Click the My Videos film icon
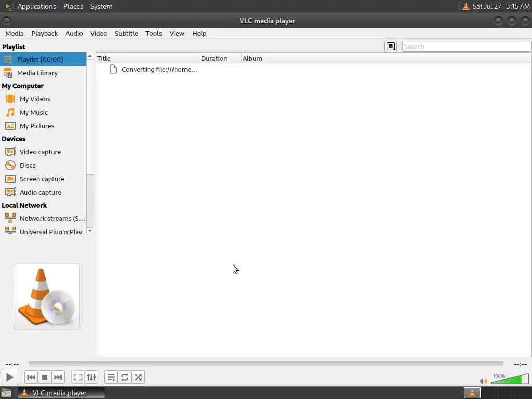The width and height of the screenshot is (532, 399). pos(10,99)
